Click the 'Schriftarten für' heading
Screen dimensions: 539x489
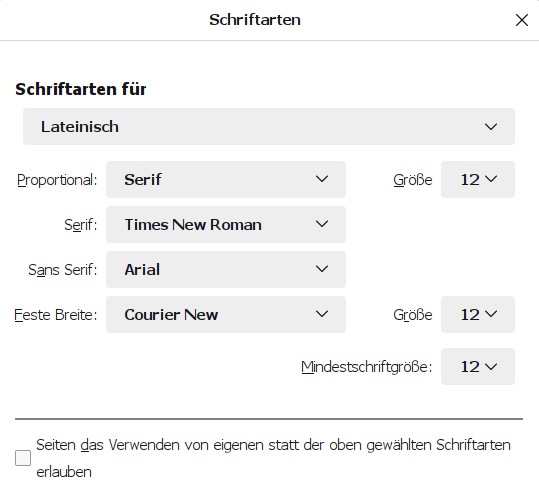coord(81,89)
